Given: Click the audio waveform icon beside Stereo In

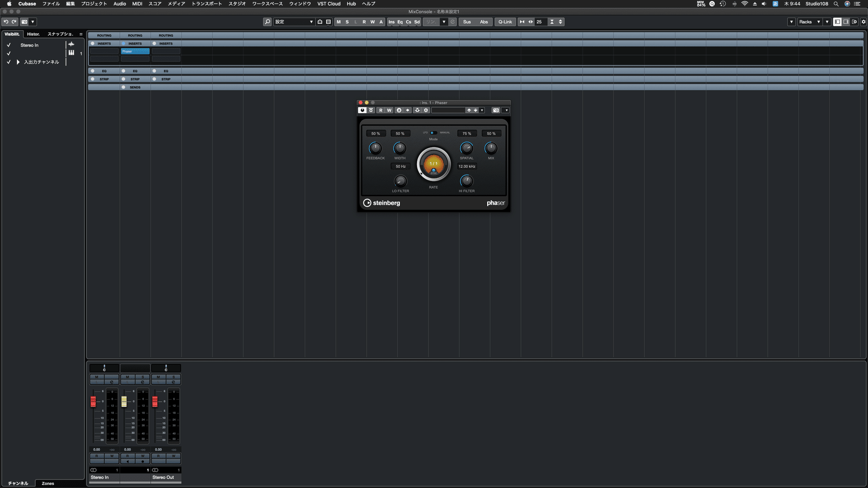Looking at the screenshot, I should (71, 44).
